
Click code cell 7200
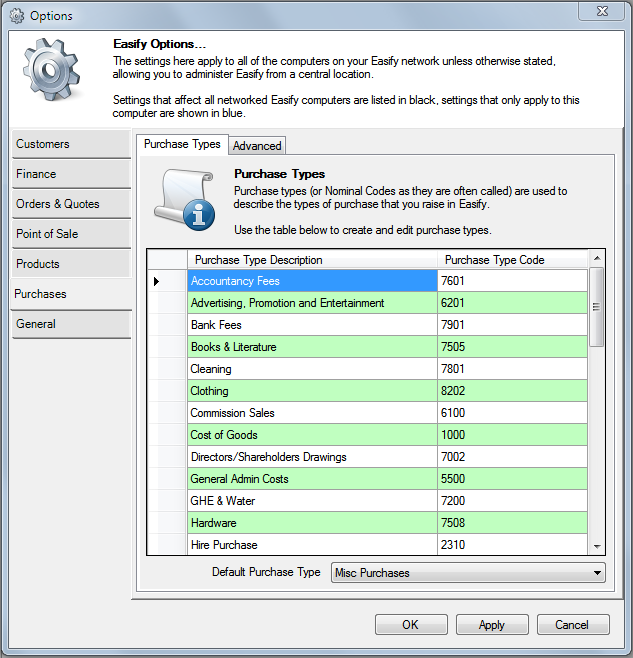pyautogui.click(x=513, y=501)
